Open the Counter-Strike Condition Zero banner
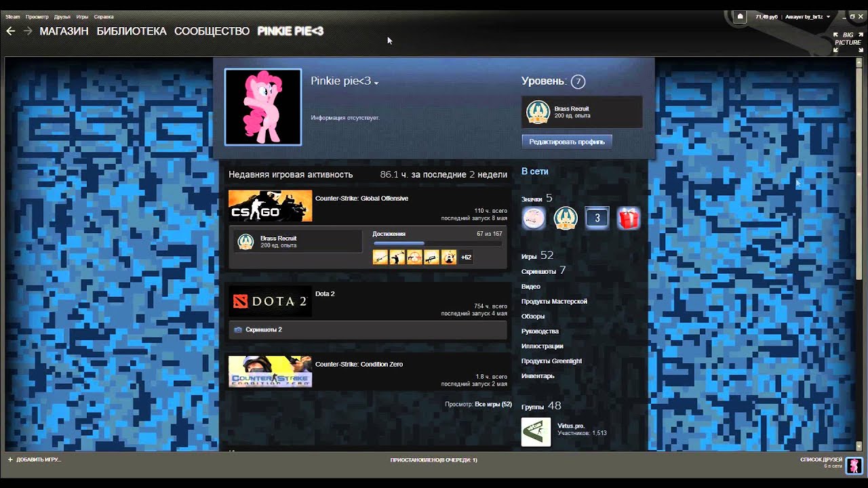Screen dimensions: 868x488 click(270, 371)
